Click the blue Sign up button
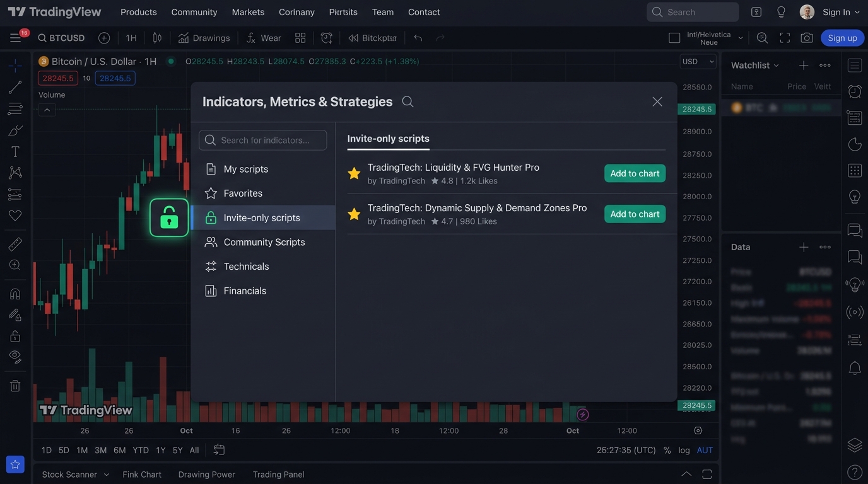The width and height of the screenshot is (868, 484). [843, 38]
